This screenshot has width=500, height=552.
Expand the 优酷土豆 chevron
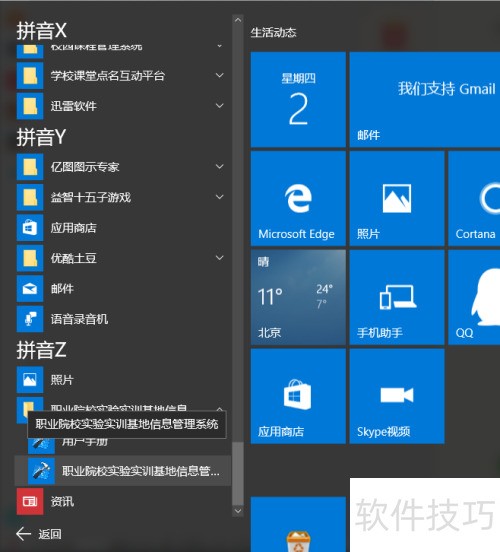pyautogui.click(x=219, y=258)
